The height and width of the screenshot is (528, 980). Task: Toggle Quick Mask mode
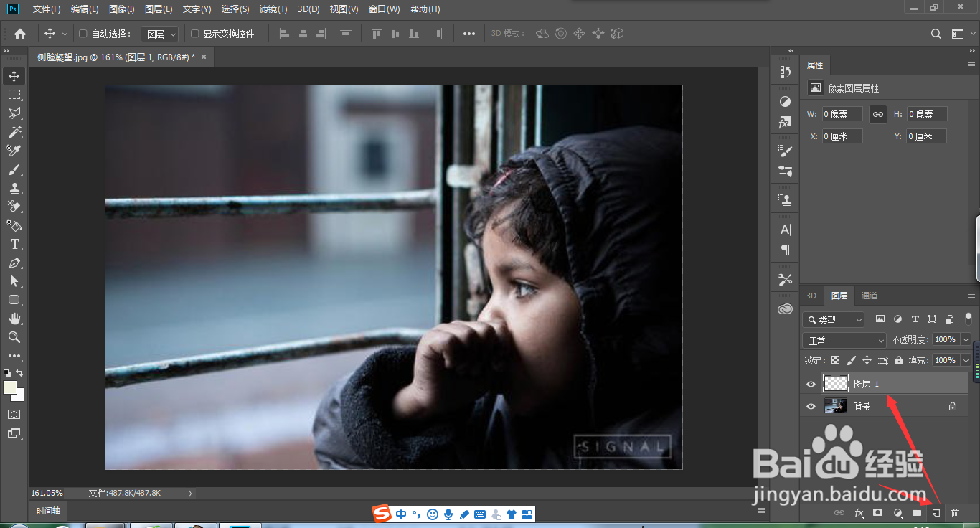click(x=14, y=414)
